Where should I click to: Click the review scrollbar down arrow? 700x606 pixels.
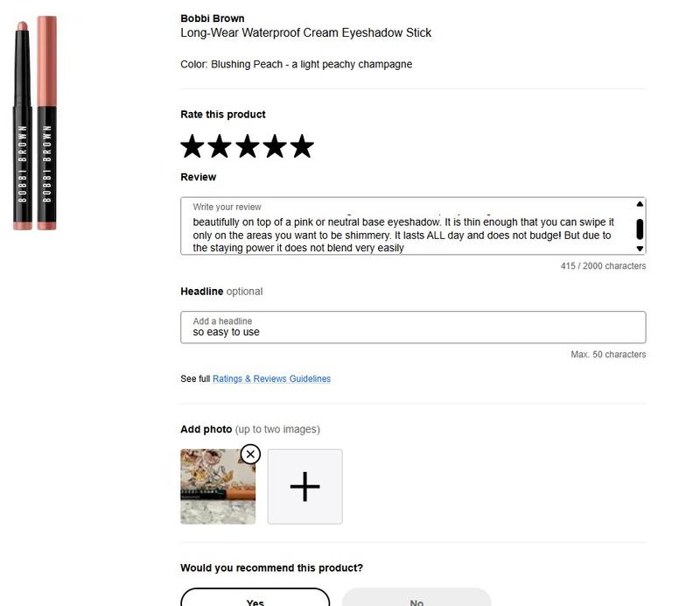(x=640, y=249)
